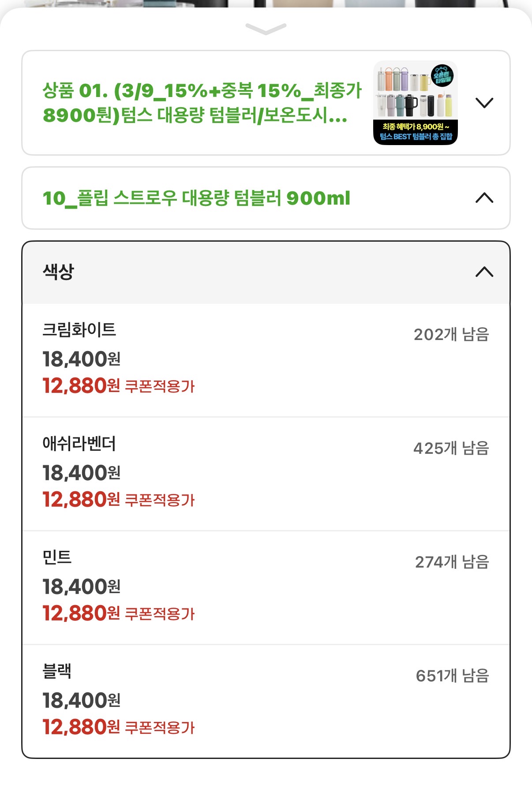Tap 민트 original price 18,400원
Screen dimensions: 532x811
point(82,587)
